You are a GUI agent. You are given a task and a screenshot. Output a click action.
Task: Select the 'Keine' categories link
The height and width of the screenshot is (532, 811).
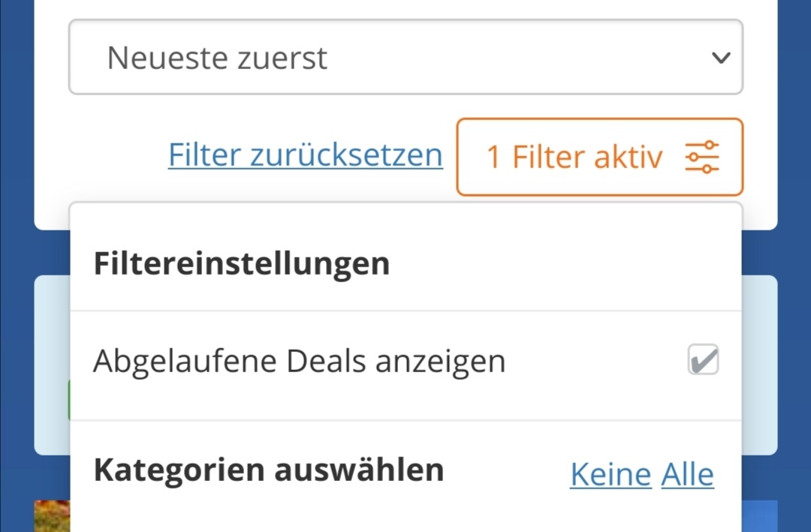pyautogui.click(x=611, y=474)
